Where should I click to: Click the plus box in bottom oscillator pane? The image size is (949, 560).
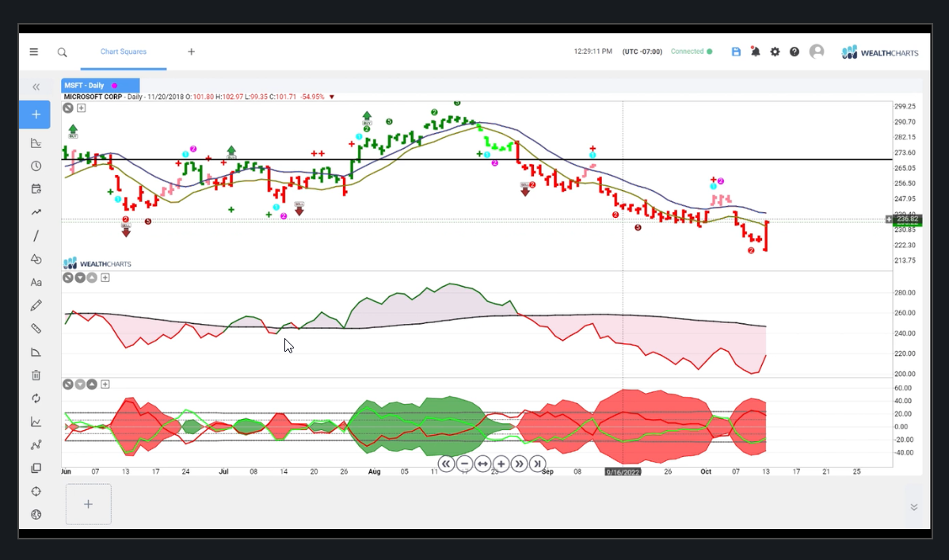105,384
